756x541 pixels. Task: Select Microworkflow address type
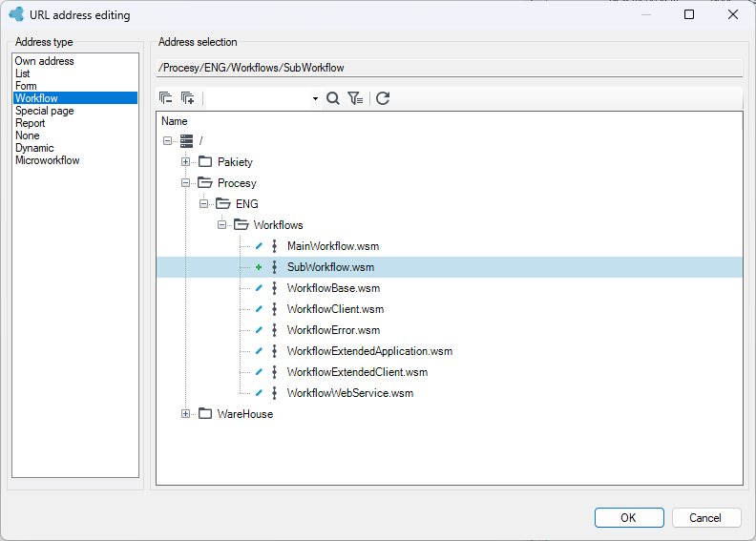coord(75,160)
